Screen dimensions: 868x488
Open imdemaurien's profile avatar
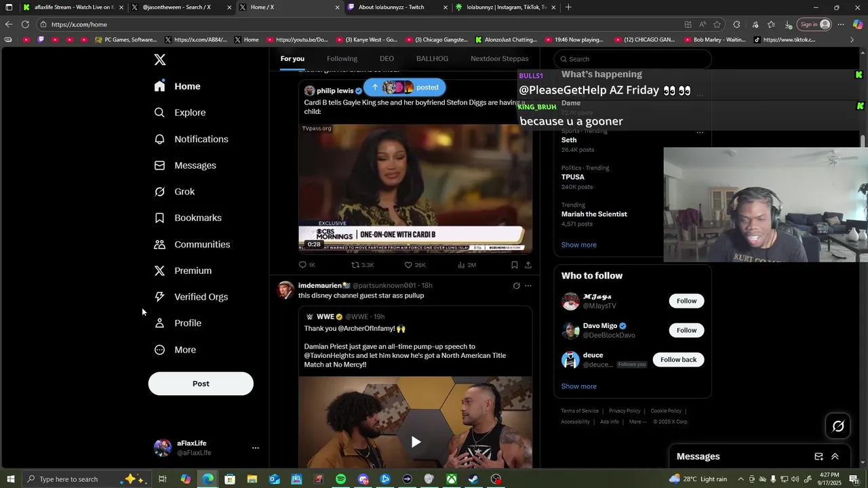[285, 290]
